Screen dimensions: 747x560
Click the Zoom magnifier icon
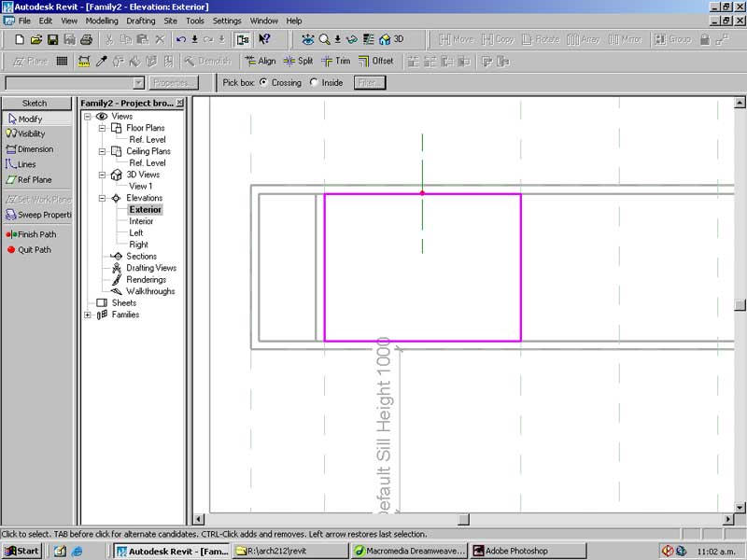(x=324, y=39)
